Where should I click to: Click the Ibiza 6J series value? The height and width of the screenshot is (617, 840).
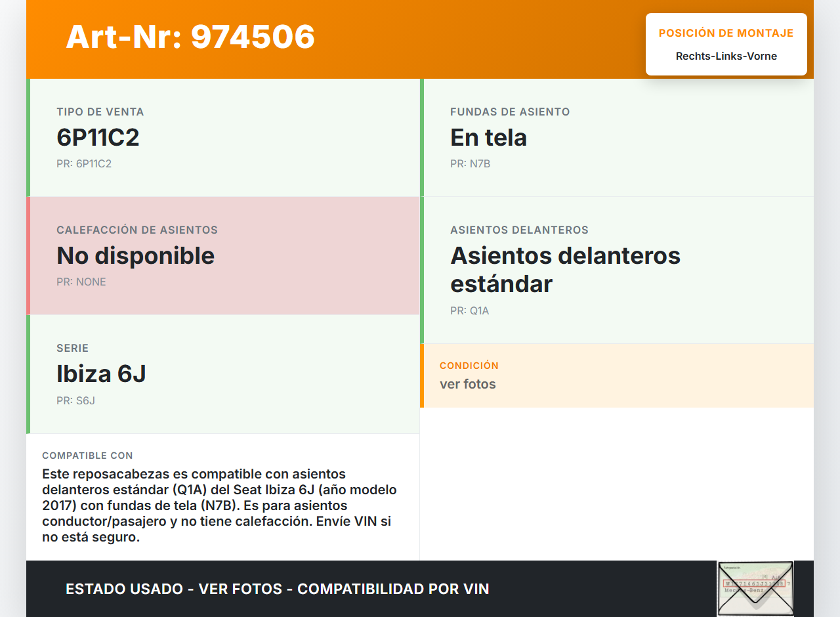(x=101, y=373)
